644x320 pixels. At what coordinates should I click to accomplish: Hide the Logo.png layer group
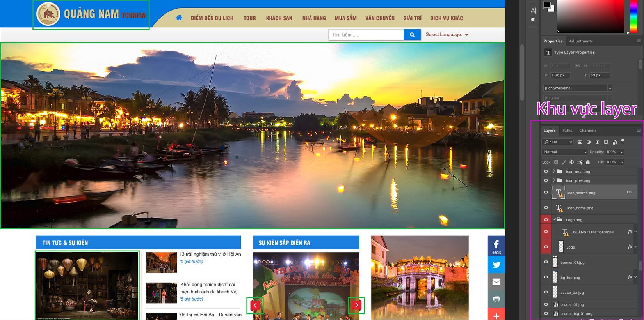click(x=546, y=220)
